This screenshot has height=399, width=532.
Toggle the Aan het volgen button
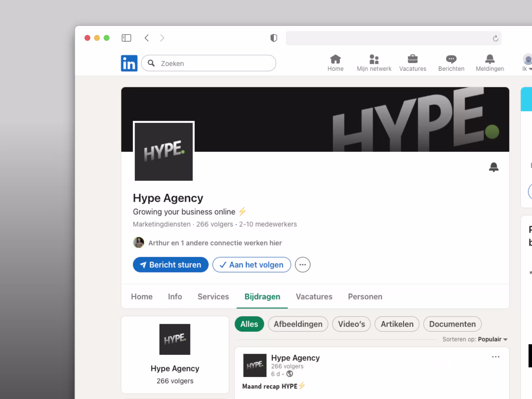252,265
